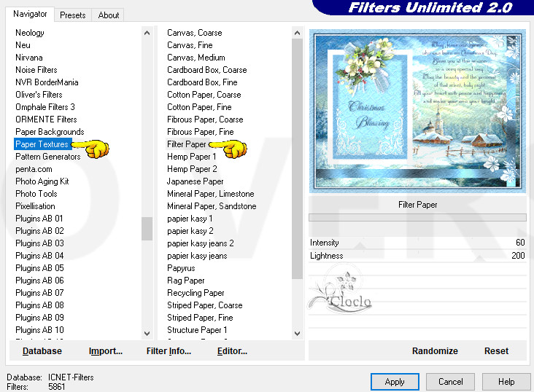Choose Canvas, Coarse filter
Screen dimensions: 534x392
(x=195, y=33)
